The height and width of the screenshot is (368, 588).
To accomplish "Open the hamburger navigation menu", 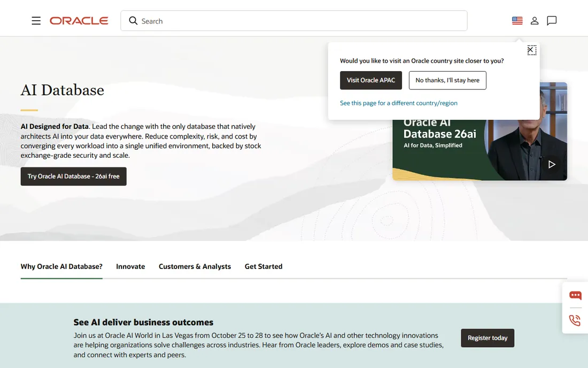I will pos(36,21).
